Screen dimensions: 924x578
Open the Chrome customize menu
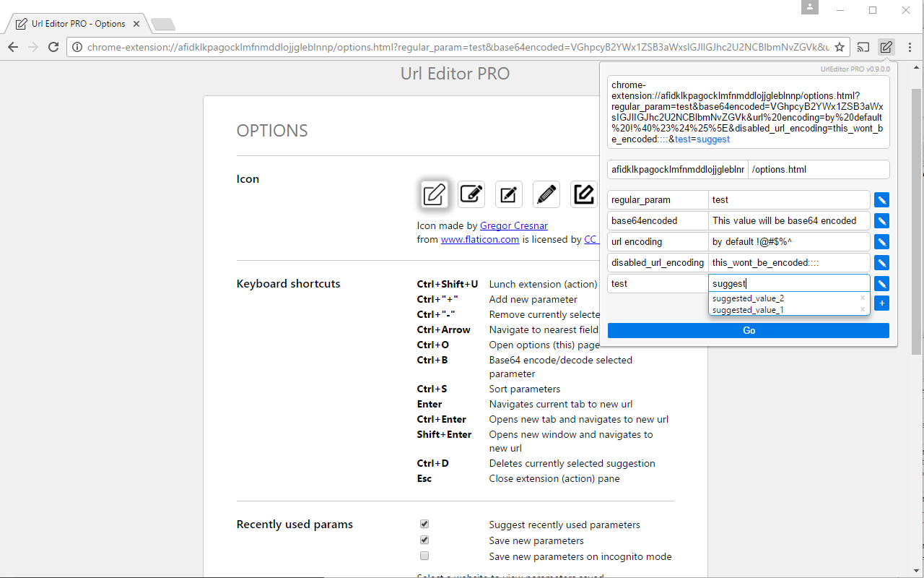coord(909,46)
